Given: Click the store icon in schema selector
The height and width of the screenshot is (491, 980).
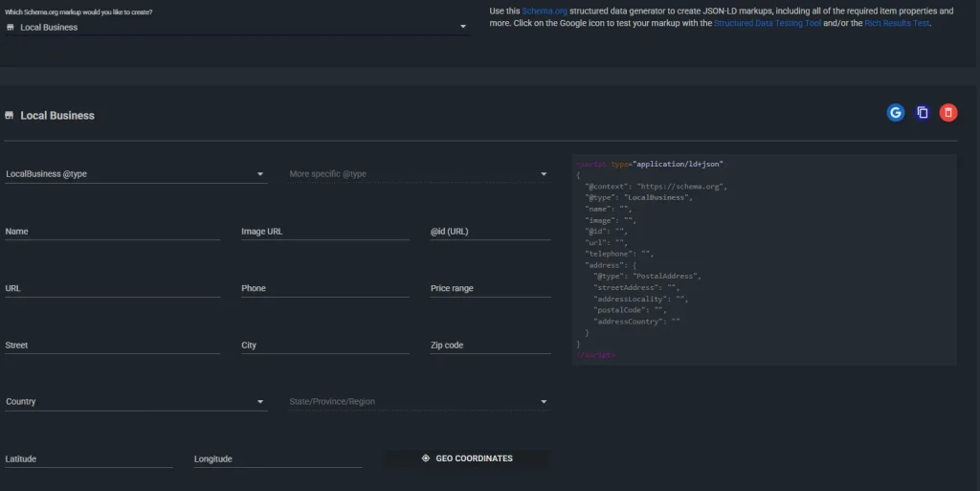Looking at the screenshot, I should click(x=10, y=28).
